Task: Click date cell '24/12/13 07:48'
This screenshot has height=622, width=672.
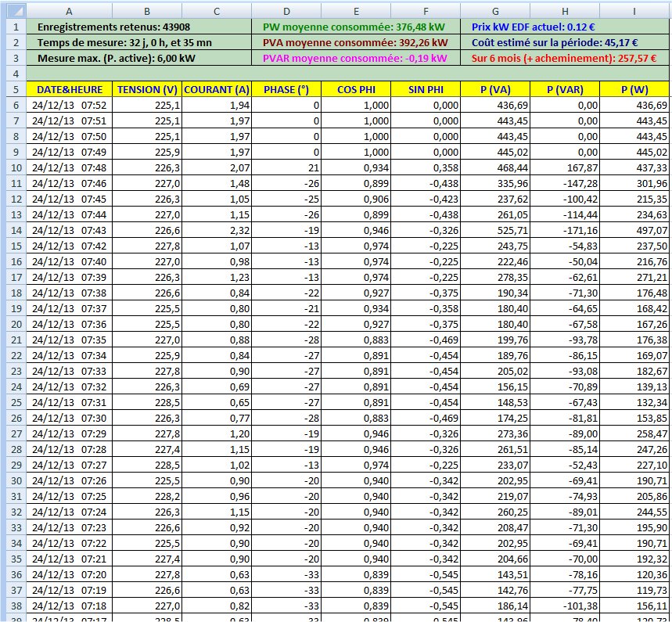Action: (x=69, y=167)
